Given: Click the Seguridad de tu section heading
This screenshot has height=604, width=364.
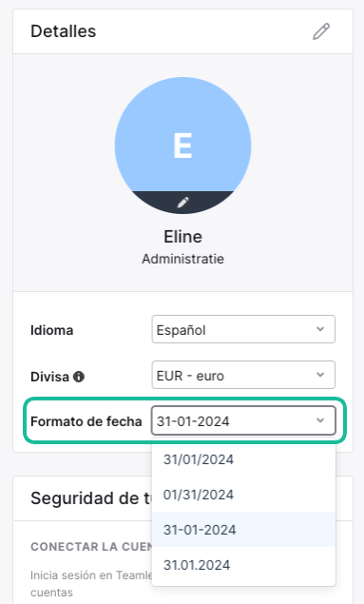Looking at the screenshot, I should coord(91,498).
